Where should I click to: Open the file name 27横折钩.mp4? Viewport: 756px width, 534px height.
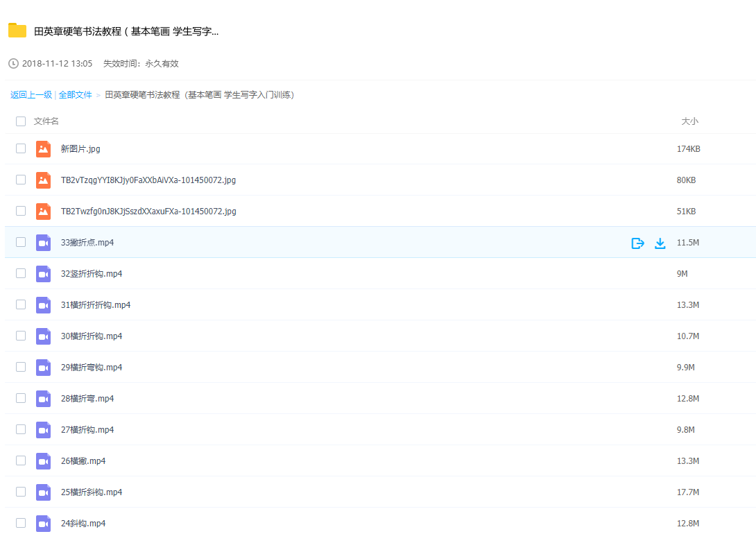[x=87, y=430]
